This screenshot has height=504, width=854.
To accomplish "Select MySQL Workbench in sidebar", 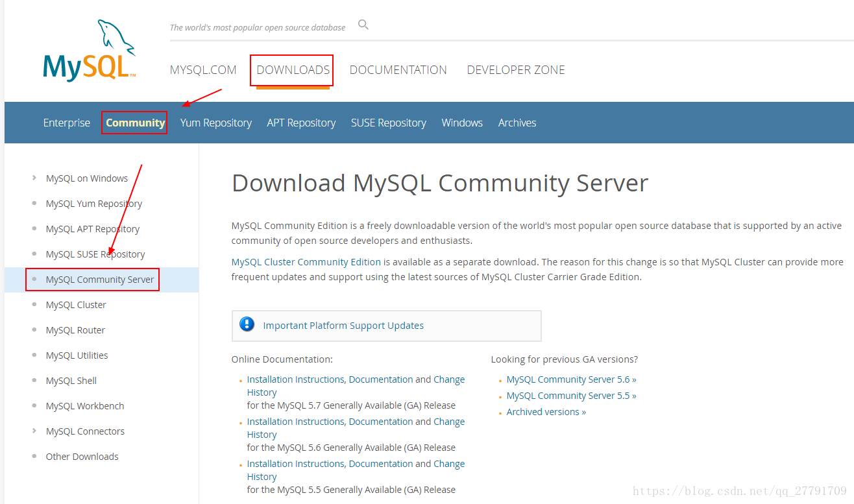I will [85, 406].
